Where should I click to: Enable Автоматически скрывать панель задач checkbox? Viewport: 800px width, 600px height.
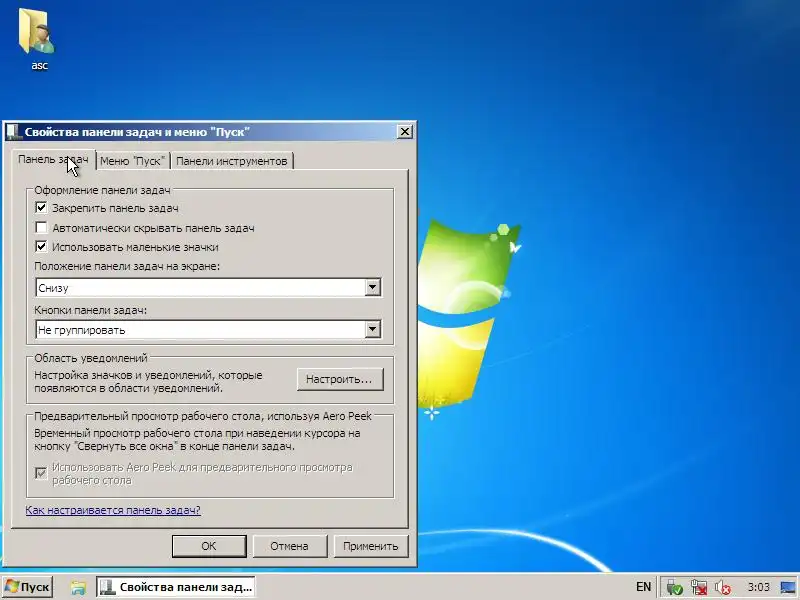click(41, 228)
